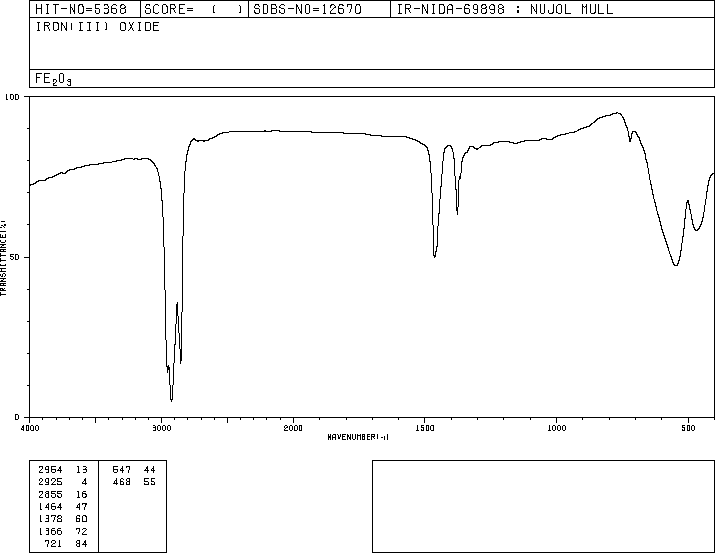Select peak table row 1378 60
The width and height of the screenshot is (715, 553).
coord(63,519)
